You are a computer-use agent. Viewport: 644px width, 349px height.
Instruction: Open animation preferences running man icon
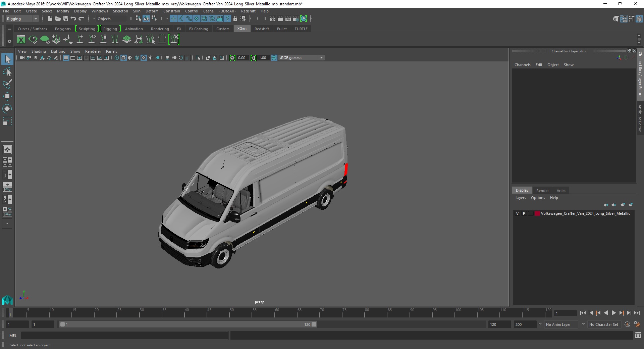click(x=637, y=325)
